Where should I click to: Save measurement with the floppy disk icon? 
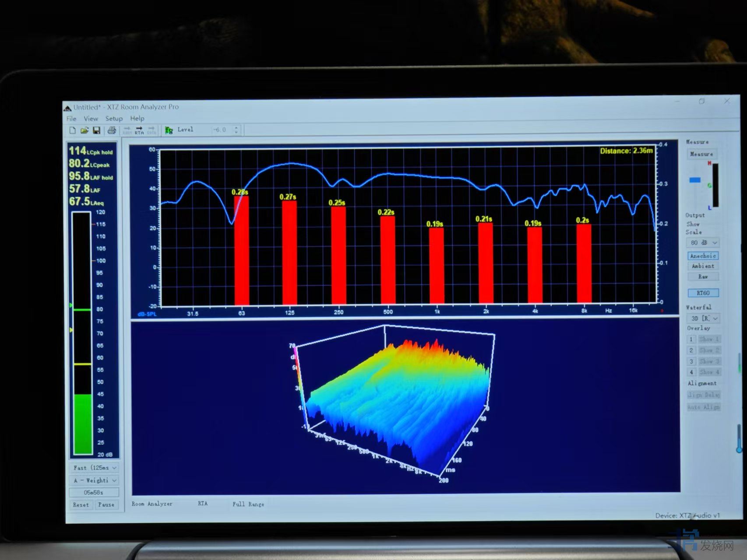pyautogui.click(x=96, y=130)
